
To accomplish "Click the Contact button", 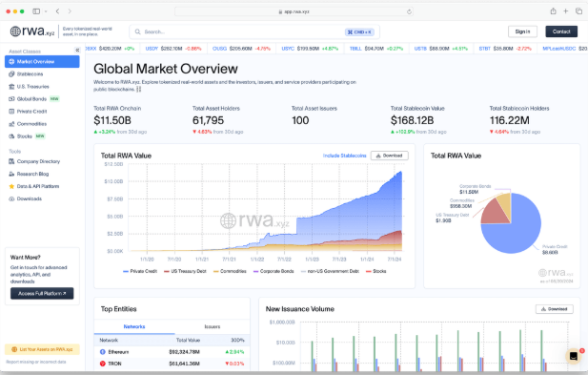I will pos(561,31).
